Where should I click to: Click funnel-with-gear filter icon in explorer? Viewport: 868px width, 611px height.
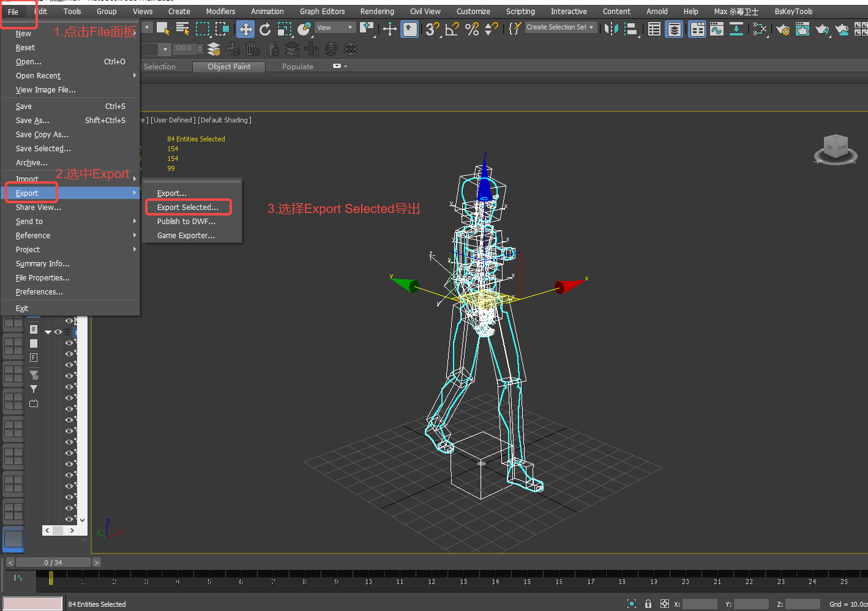34,375
